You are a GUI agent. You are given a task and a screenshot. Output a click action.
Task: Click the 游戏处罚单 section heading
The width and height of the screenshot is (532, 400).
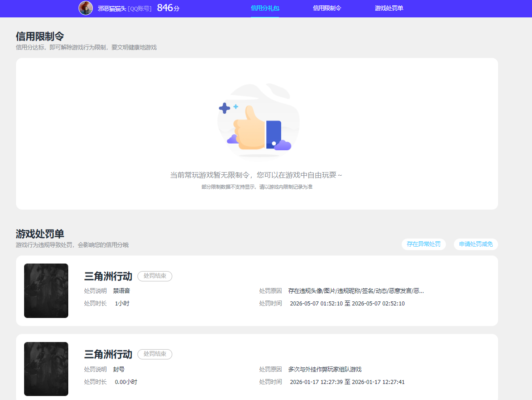[x=40, y=234]
